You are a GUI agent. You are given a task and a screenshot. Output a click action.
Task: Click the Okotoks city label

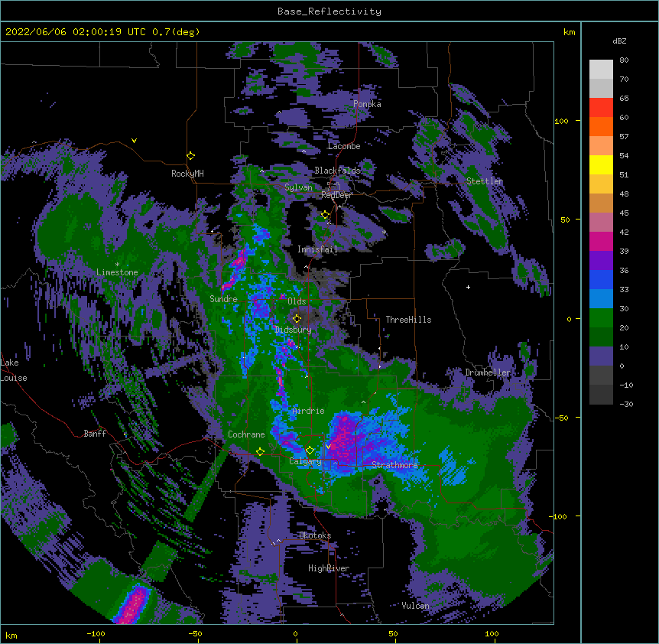pyautogui.click(x=315, y=535)
